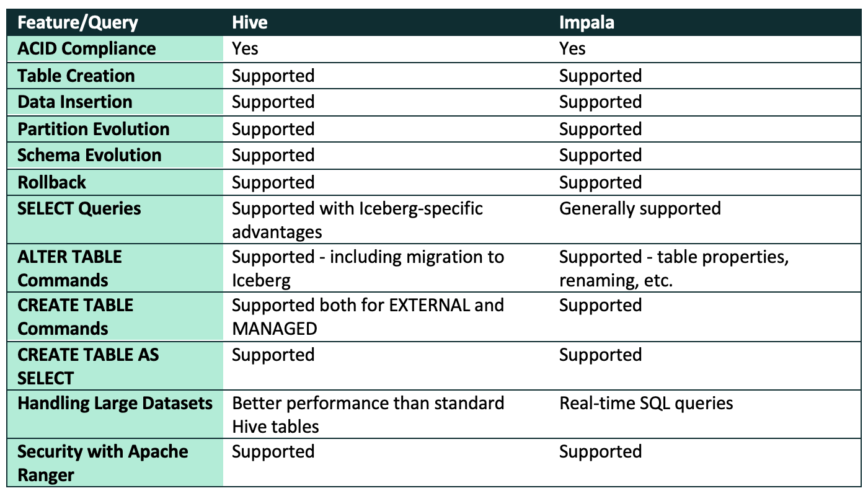
Task: Click the Data Insertion row label
Action: coord(75,102)
